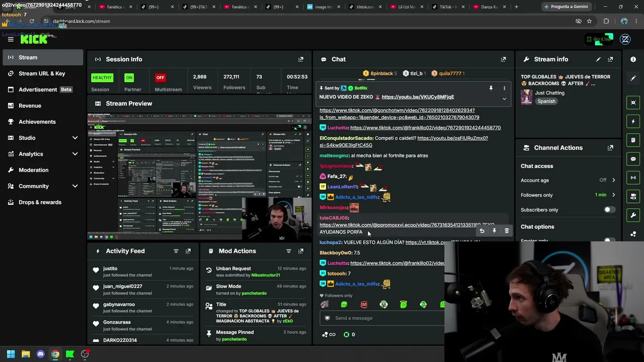The image size is (644, 362).
Task: Pop out the Activity Feed panel
Action: pyautogui.click(x=188, y=251)
